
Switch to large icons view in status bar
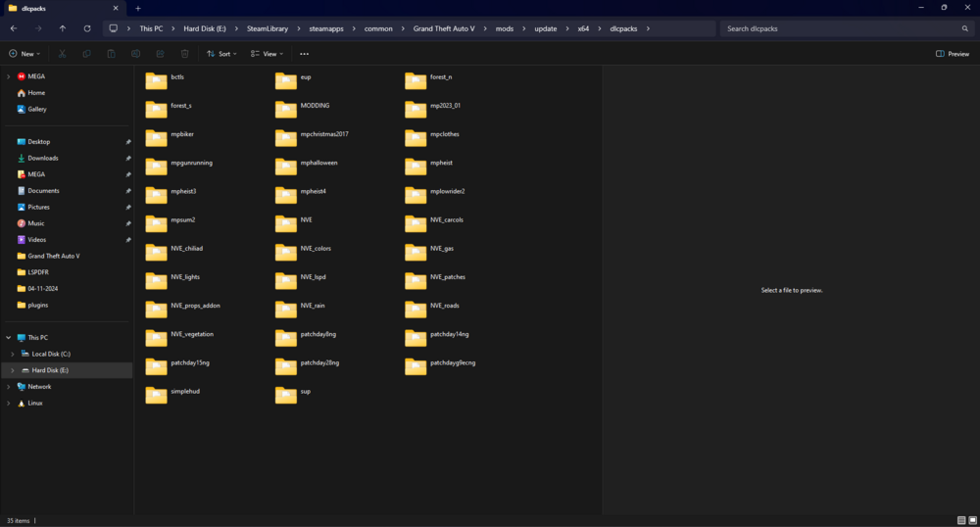coord(972,520)
